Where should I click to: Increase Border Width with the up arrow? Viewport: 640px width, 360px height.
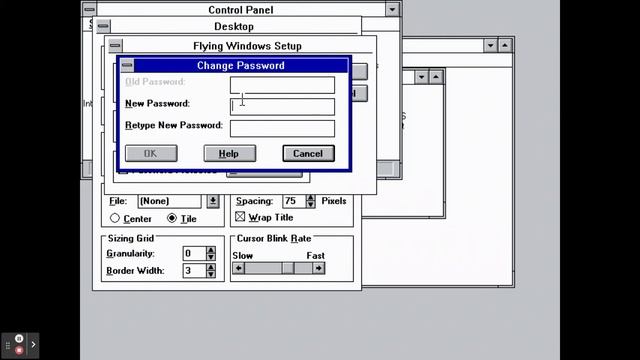pos(211,267)
